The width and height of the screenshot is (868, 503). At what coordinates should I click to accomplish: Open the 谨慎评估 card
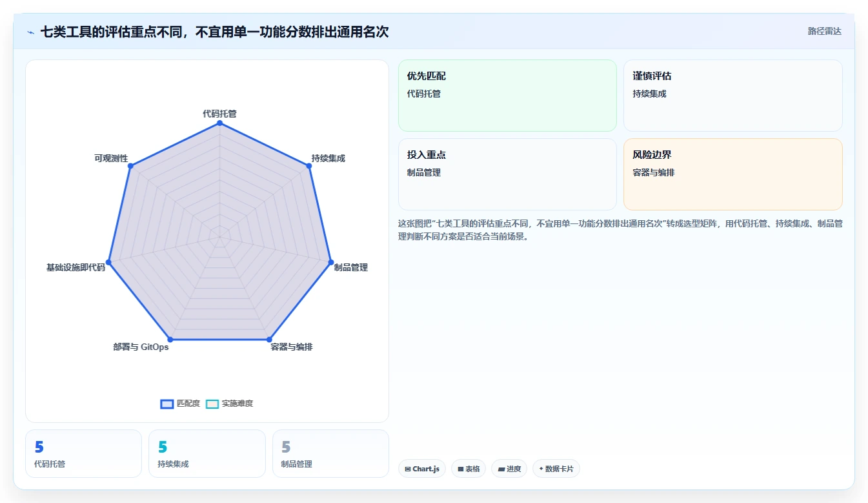point(732,96)
